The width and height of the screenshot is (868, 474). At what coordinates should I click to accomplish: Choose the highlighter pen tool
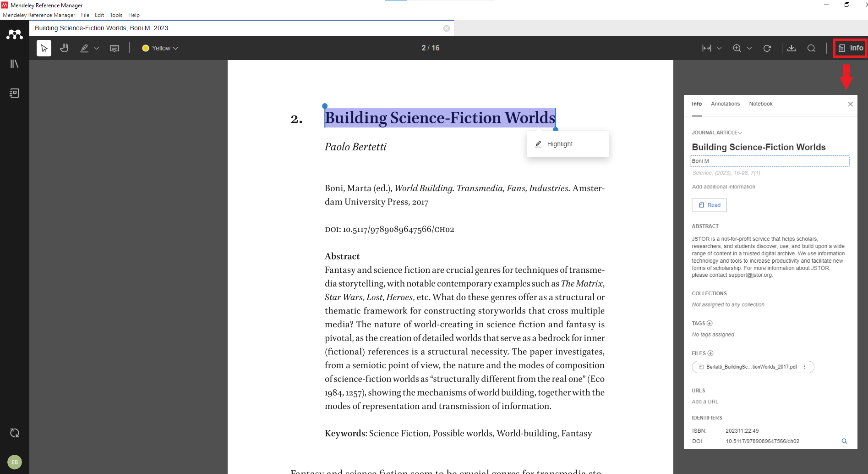coord(84,48)
